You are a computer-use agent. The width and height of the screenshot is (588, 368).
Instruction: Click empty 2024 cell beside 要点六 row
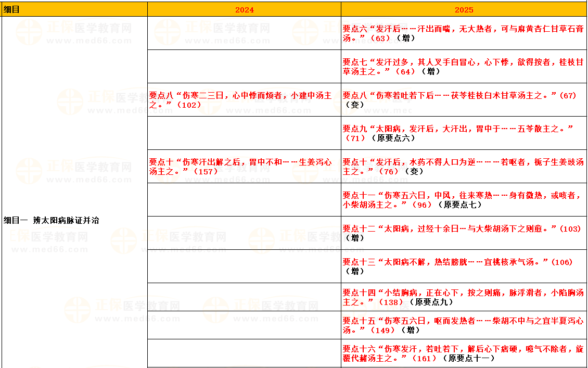click(x=244, y=33)
